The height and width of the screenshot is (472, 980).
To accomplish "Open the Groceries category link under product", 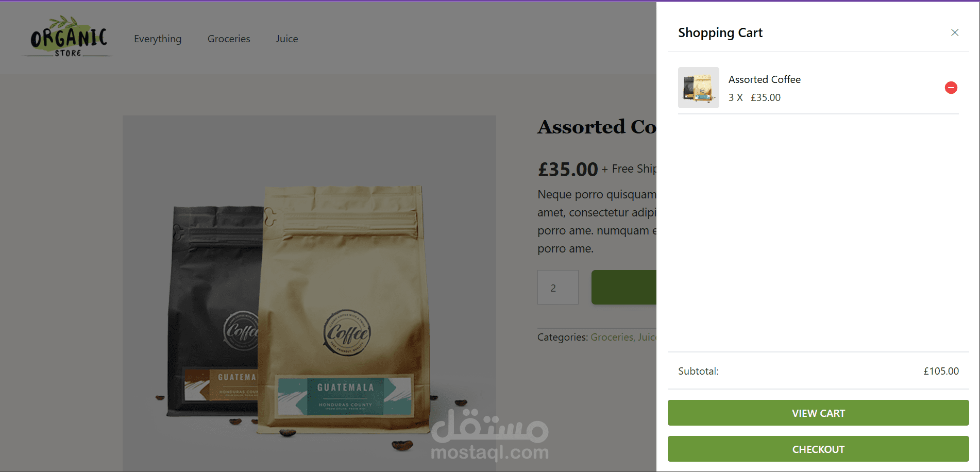I will 612,337.
